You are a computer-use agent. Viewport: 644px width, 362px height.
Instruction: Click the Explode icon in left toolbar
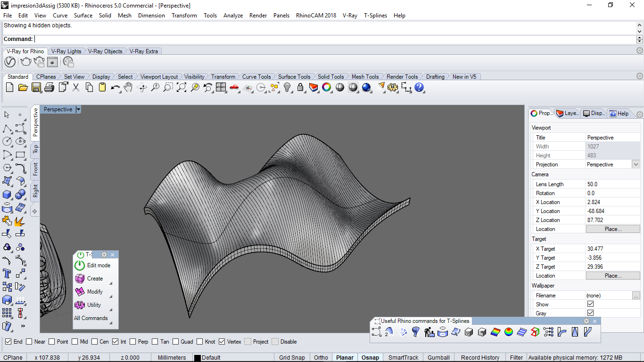(x=20, y=221)
